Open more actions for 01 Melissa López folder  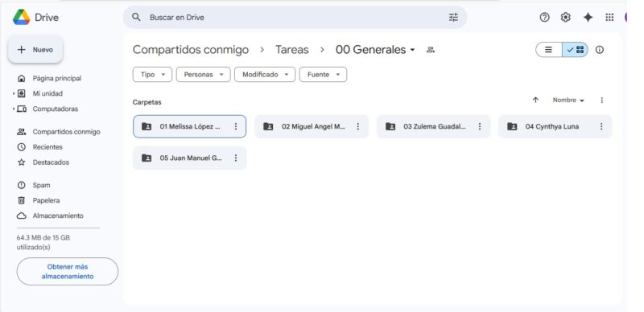236,126
